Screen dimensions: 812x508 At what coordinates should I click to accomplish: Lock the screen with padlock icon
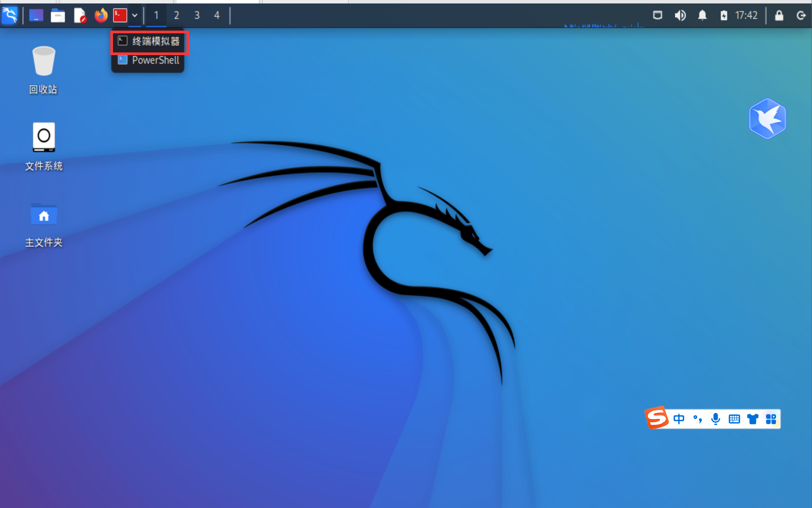pyautogui.click(x=779, y=15)
